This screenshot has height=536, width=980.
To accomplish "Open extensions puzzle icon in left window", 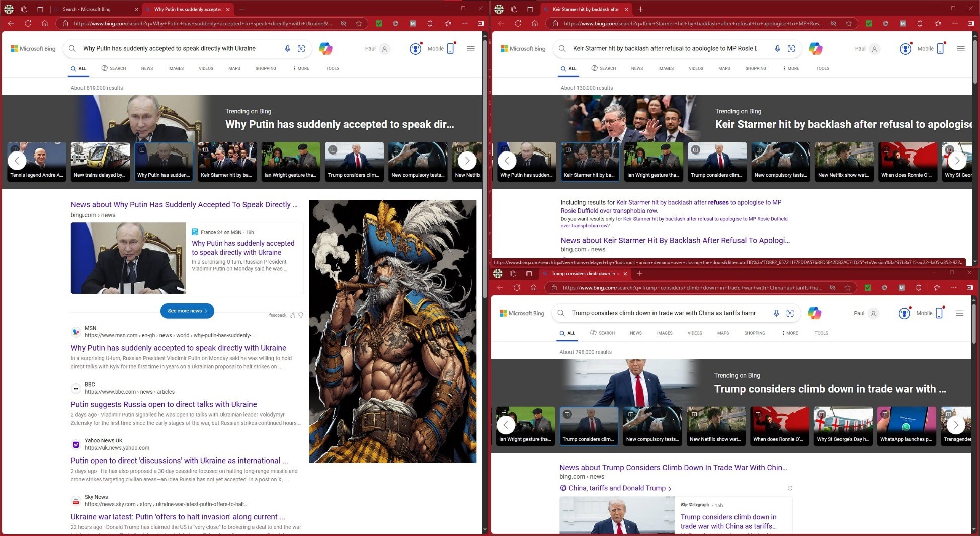I will pyautogui.click(x=429, y=23).
